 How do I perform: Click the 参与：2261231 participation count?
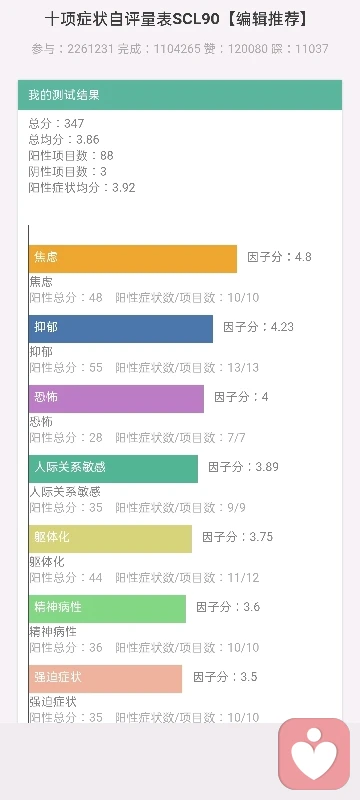click(73, 49)
